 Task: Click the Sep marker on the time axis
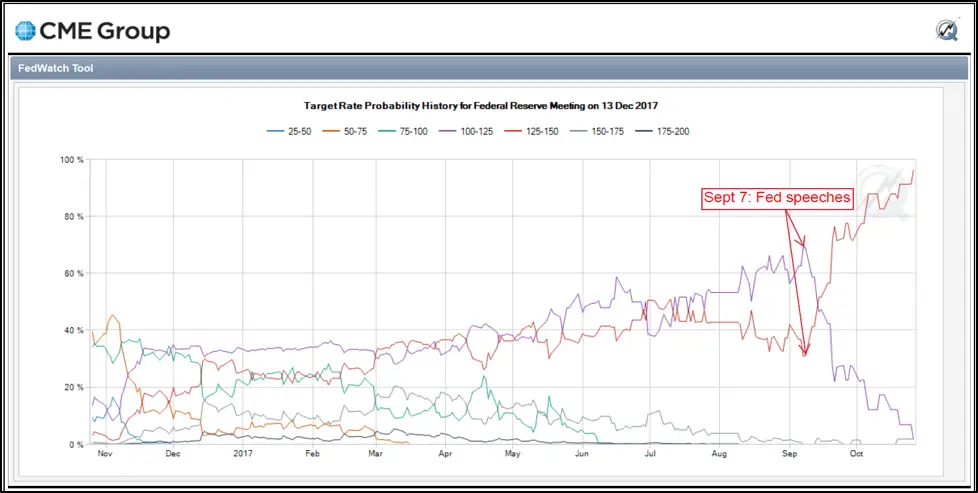click(x=789, y=454)
